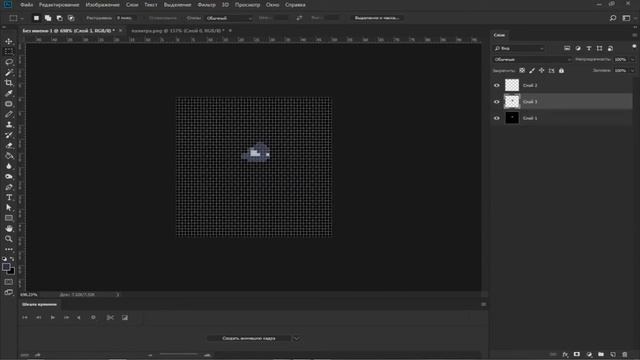Expand the create timeline type arrow

[x=297, y=338]
